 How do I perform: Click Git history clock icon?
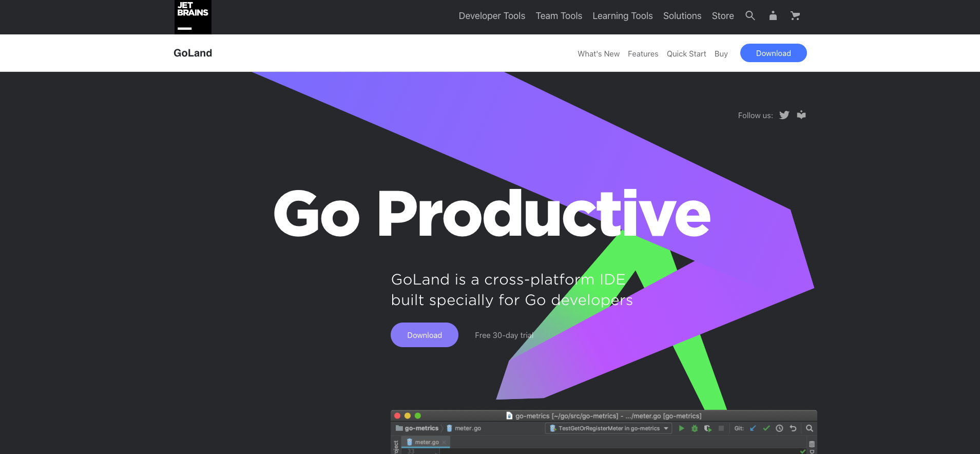tap(779, 428)
